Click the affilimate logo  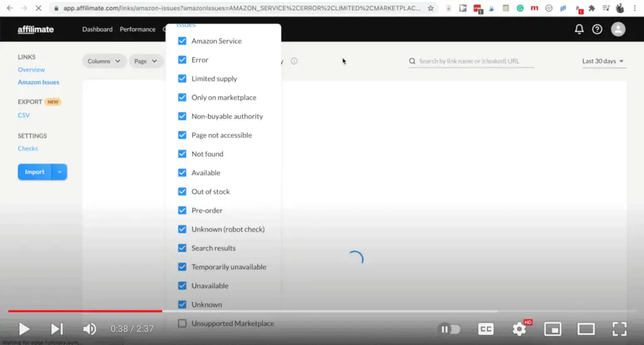point(36,29)
